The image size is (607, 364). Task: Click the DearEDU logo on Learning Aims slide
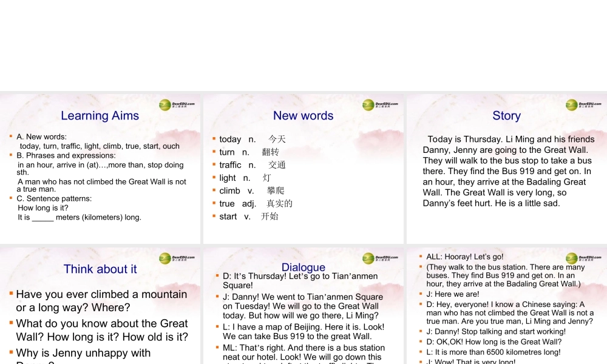tap(177, 104)
